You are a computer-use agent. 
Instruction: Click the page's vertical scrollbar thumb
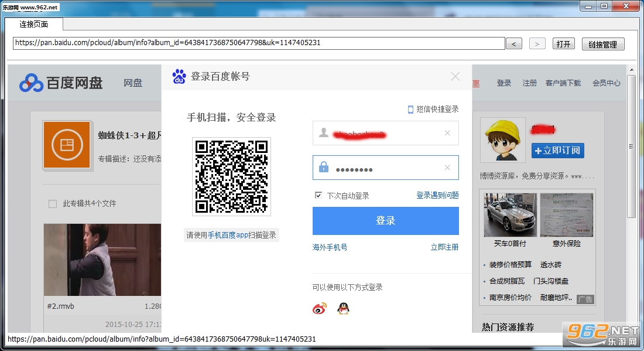tap(631, 146)
